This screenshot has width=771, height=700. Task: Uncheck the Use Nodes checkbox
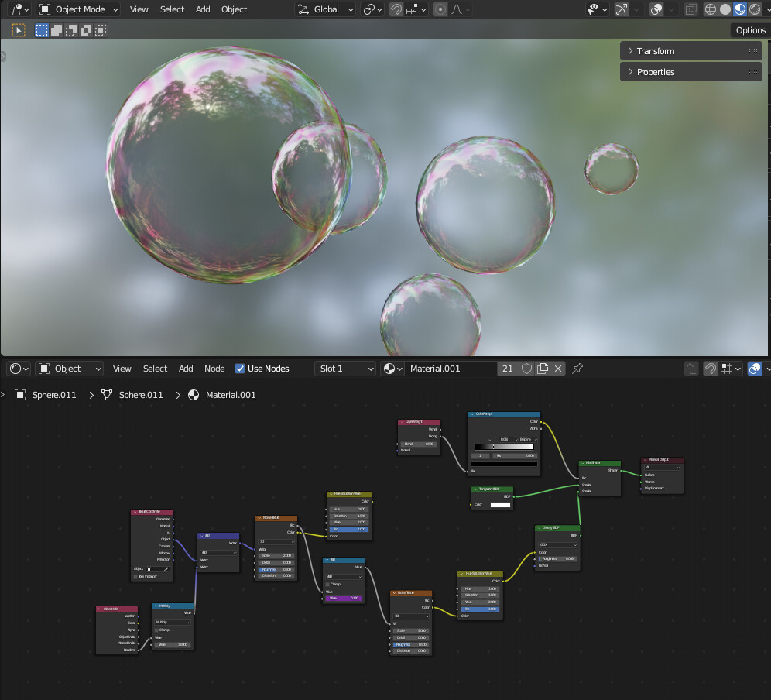(x=241, y=369)
